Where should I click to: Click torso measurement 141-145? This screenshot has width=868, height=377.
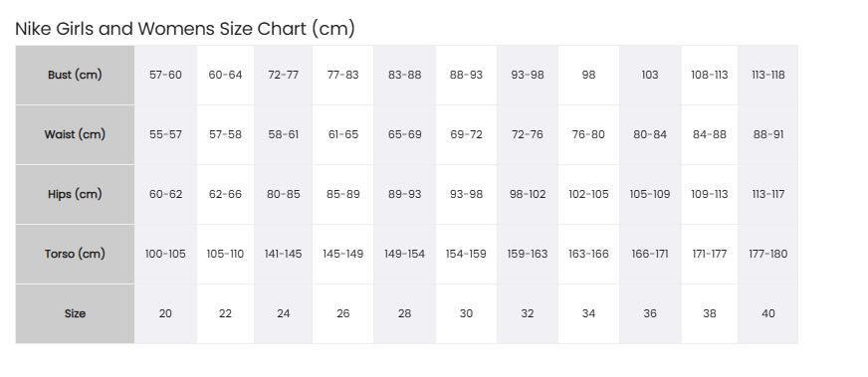point(283,254)
